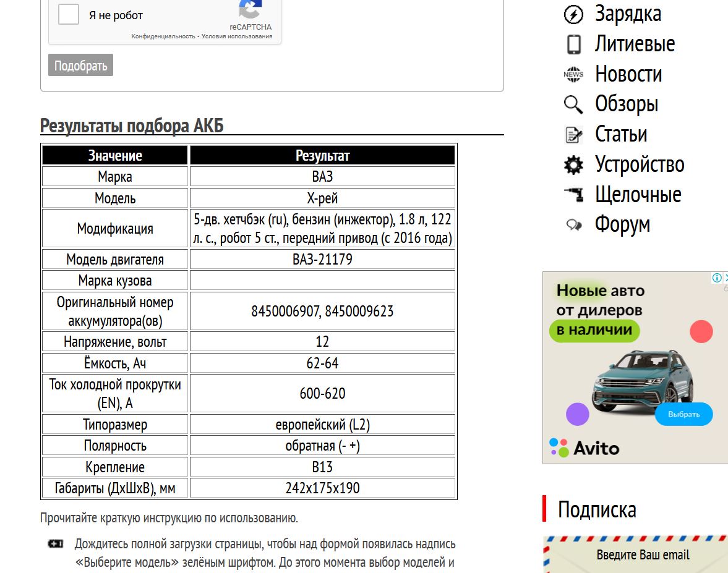Click the ad info triangle on Avito banner
This screenshot has width=728, height=573.
coord(717,278)
